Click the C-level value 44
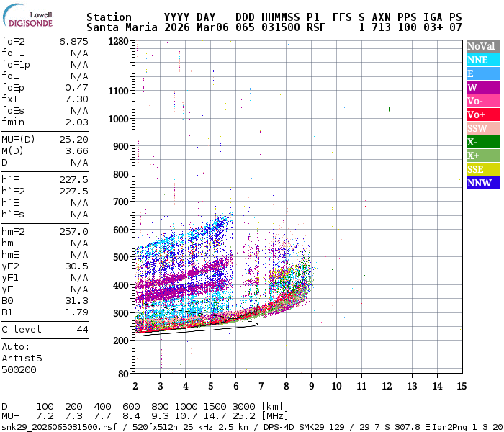The width and height of the screenshot is (504, 432). point(82,330)
